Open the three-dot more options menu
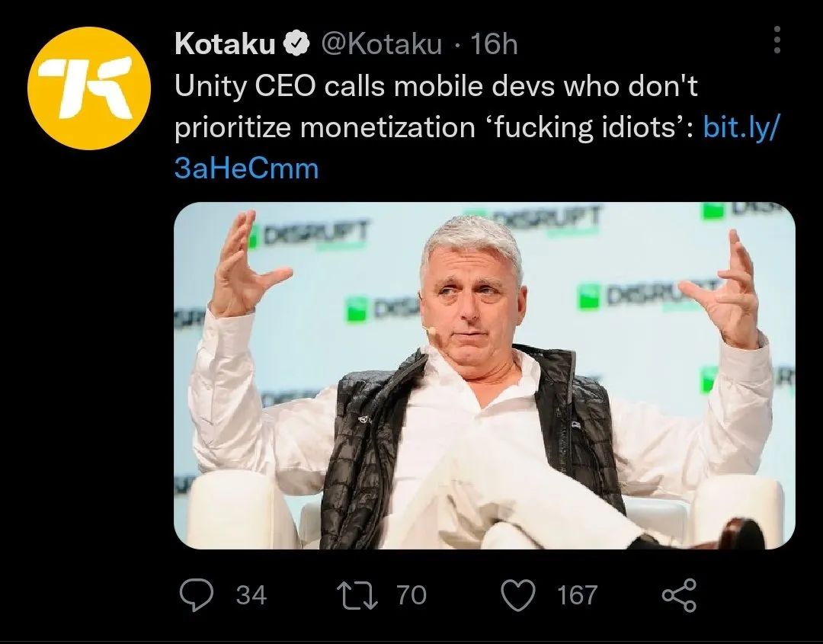The width and height of the screenshot is (823, 644). [x=778, y=40]
